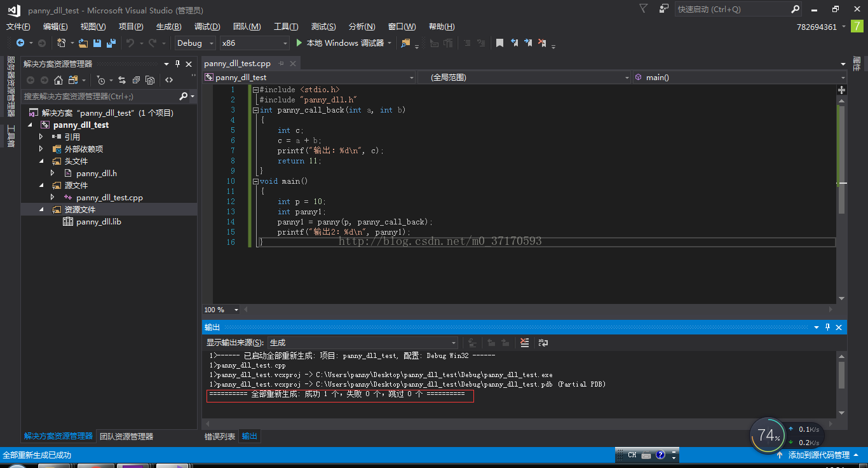868x468 pixels.
Task: Open the 显示输出来源 生成 dropdown
Action: (x=363, y=343)
